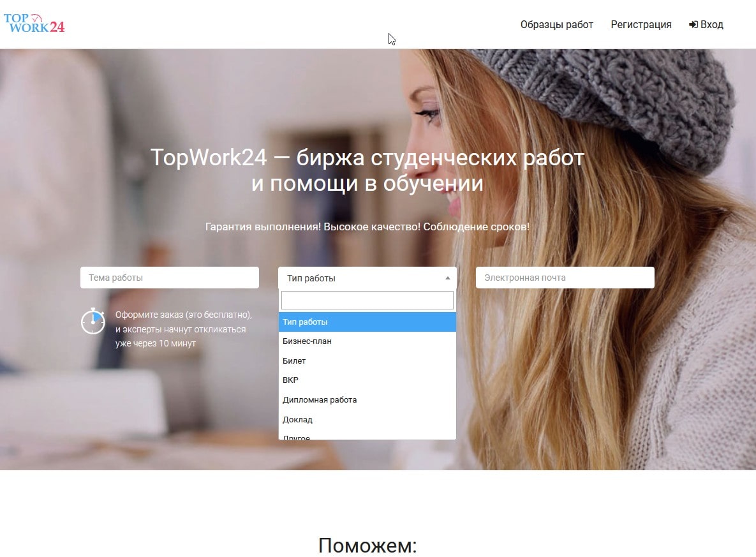This screenshot has width=756, height=557.
Task: Select ВКР work type
Action: coord(367,380)
